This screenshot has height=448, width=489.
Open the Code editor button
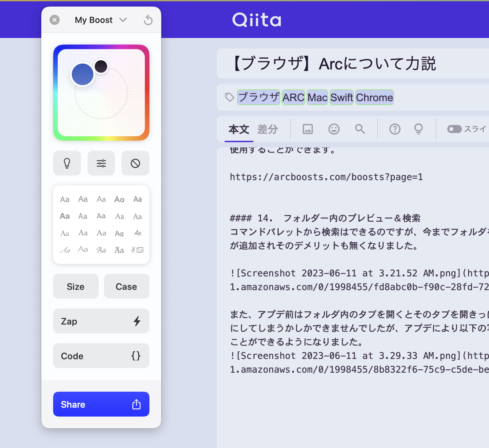[101, 356]
